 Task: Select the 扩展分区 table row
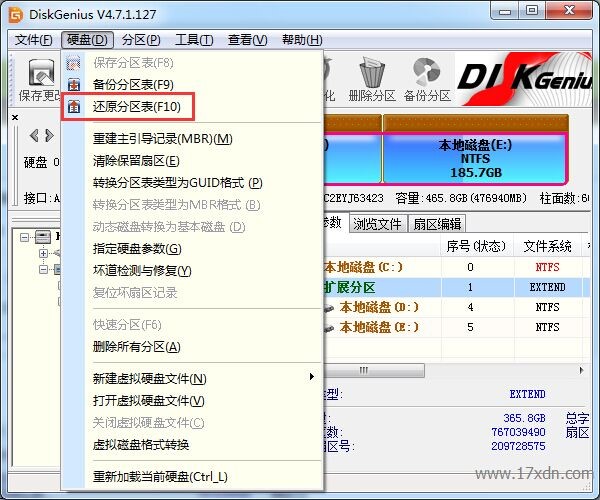(455, 287)
